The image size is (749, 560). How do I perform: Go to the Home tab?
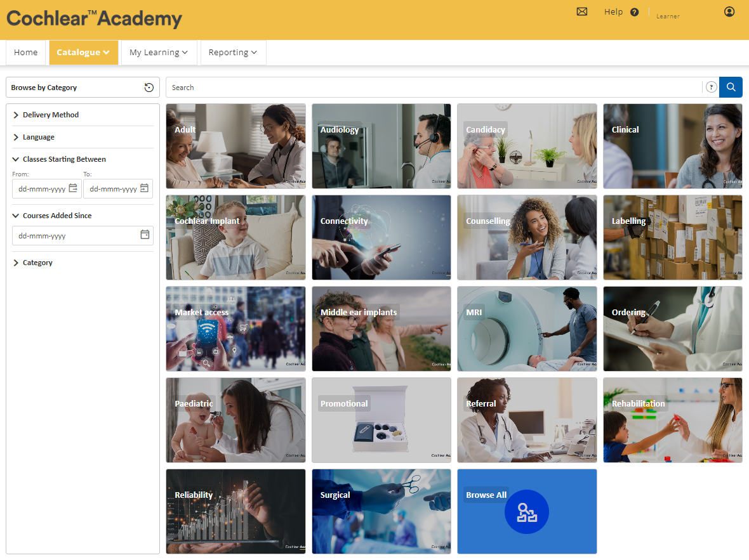coord(26,53)
